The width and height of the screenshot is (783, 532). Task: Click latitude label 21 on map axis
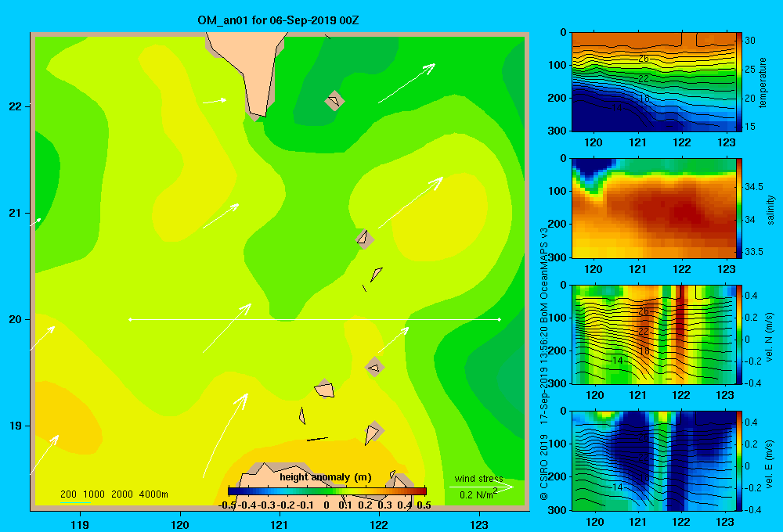pyautogui.click(x=16, y=213)
